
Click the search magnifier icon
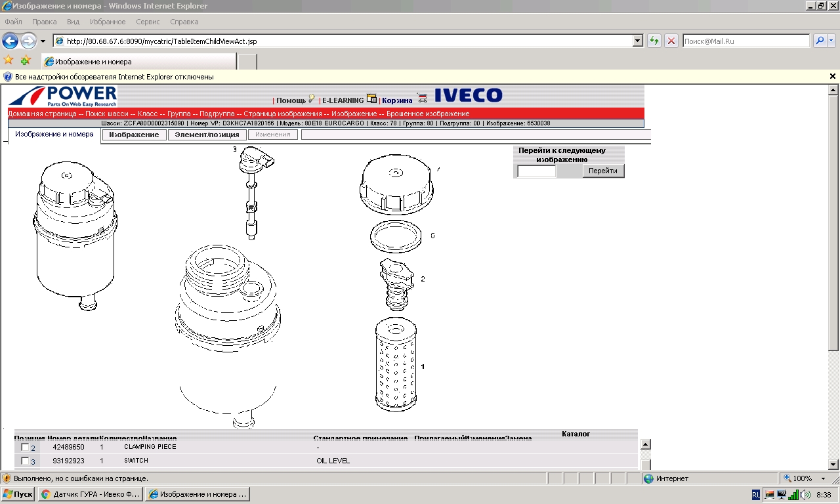(x=820, y=41)
